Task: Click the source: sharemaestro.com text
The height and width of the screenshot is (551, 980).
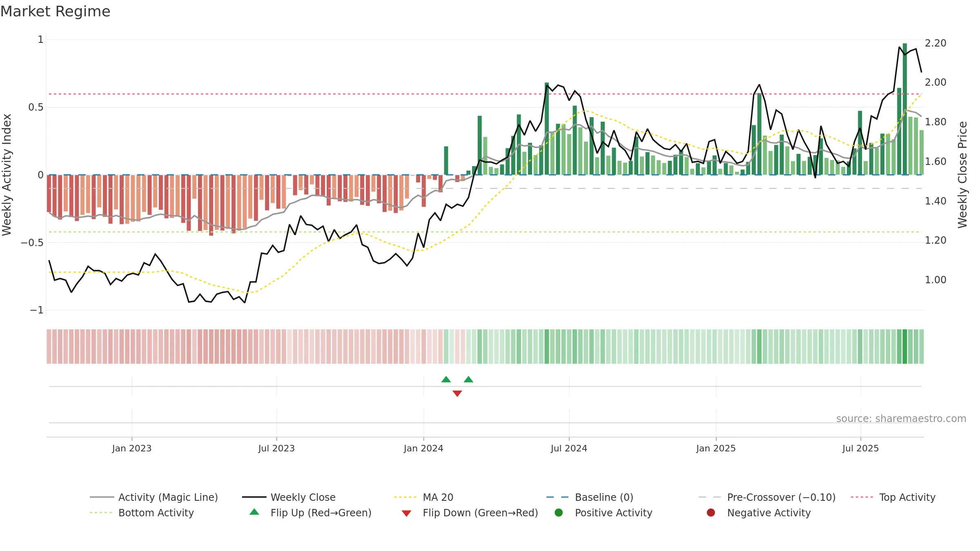Action: tap(901, 418)
